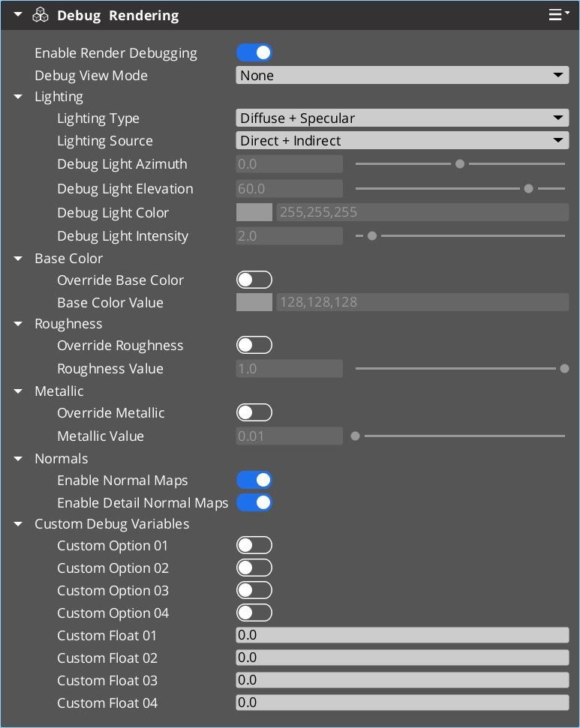Collapse the Lighting section
The width and height of the screenshot is (580, 728).
coord(18,97)
